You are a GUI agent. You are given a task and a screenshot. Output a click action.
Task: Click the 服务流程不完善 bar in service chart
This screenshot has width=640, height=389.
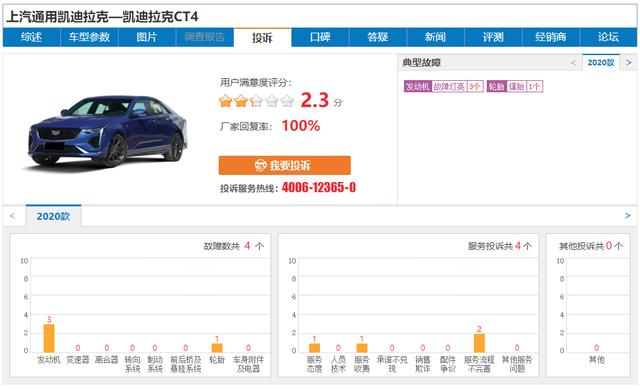tap(479, 343)
